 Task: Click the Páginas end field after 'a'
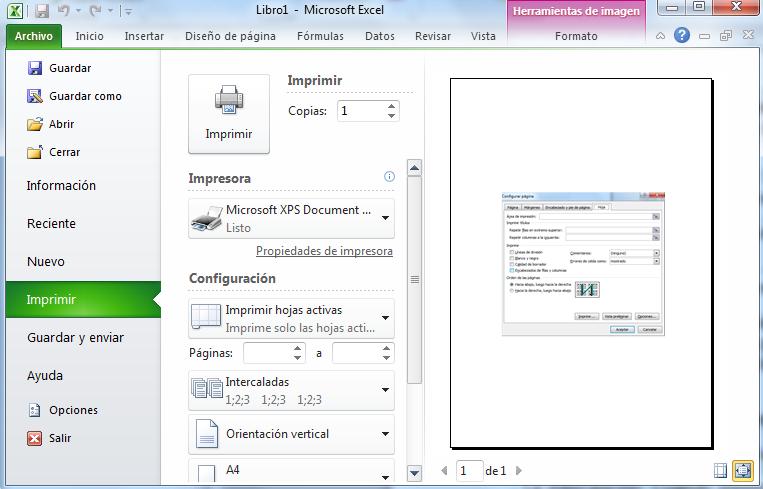(x=357, y=353)
